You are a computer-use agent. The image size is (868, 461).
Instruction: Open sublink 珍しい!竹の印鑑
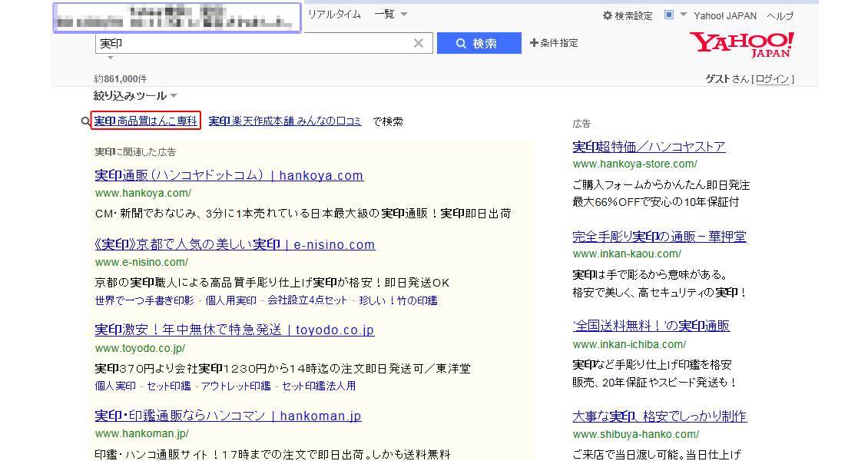398,300
